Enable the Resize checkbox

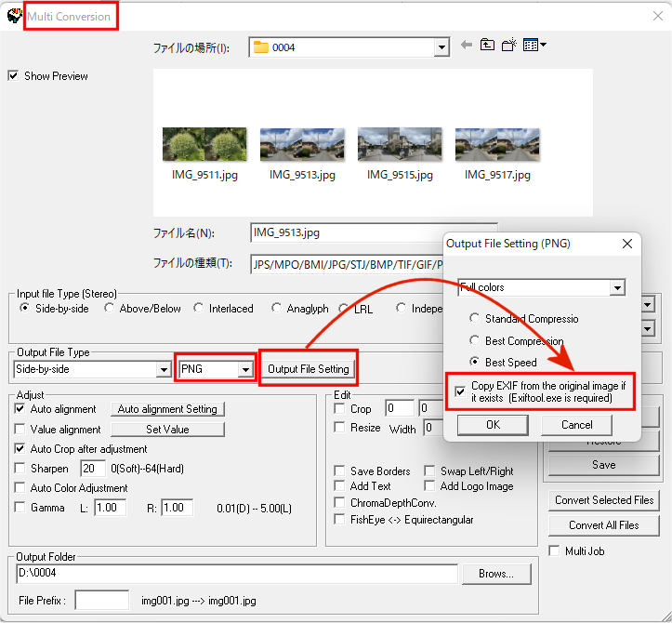click(x=339, y=428)
